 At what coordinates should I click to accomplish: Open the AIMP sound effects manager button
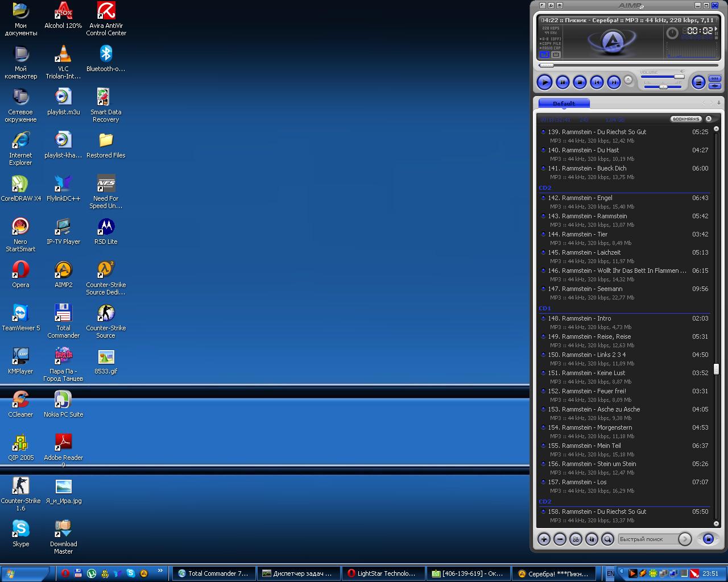(715, 86)
